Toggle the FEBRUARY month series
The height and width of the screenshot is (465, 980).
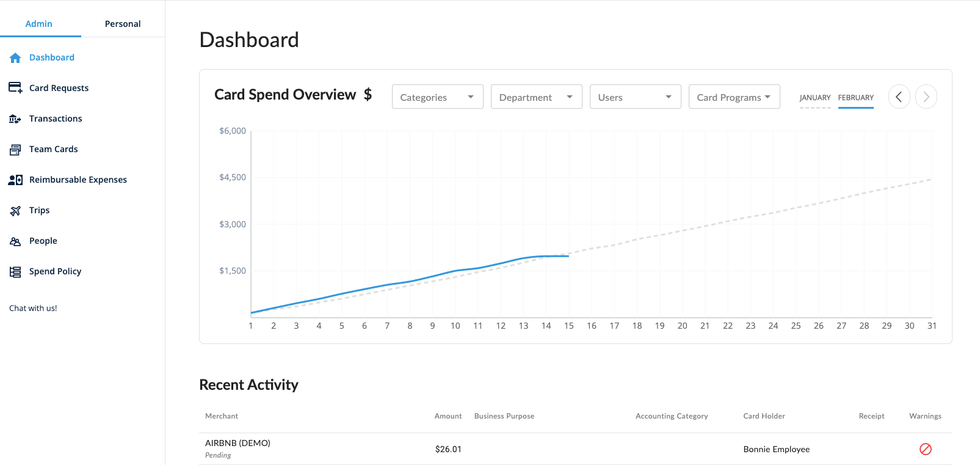click(x=855, y=98)
